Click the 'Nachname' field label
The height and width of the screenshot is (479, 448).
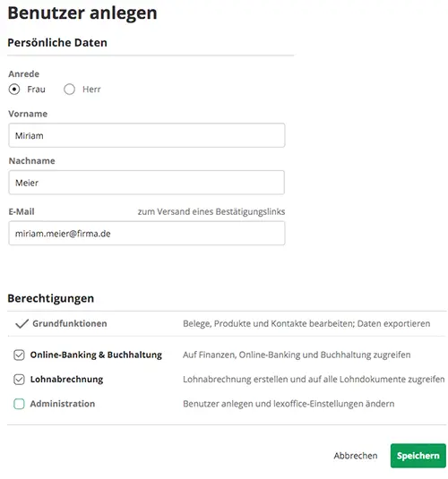pyautogui.click(x=31, y=160)
